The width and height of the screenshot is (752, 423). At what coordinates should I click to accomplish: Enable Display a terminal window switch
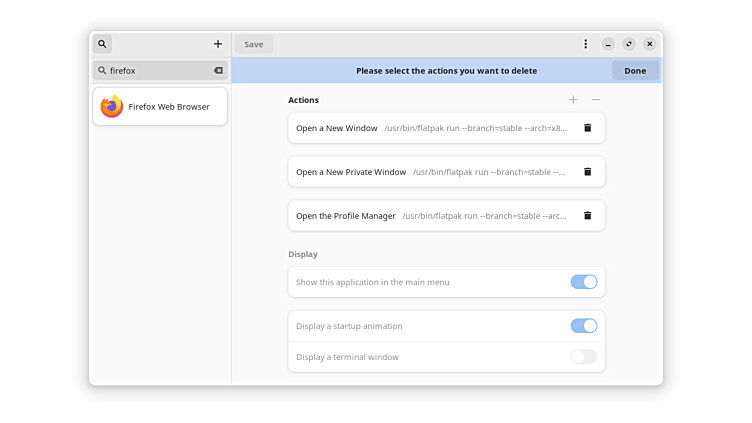click(x=584, y=357)
